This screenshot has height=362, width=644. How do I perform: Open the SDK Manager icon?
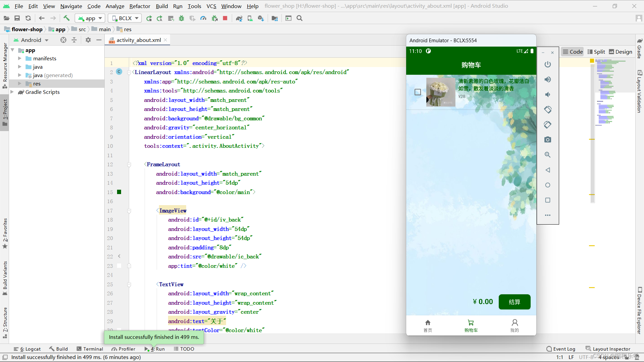tap(261, 18)
